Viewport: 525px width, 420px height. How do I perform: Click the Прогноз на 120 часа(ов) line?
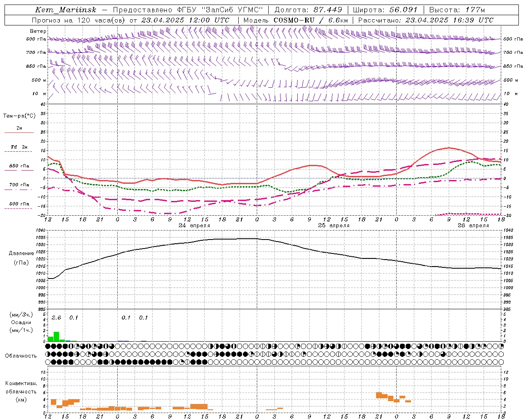[130, 20]
